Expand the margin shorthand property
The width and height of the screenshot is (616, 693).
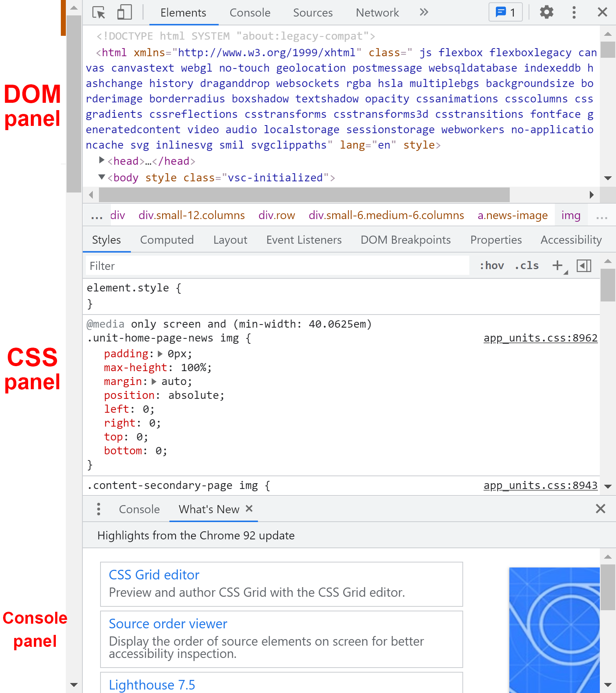coord(154,382)
